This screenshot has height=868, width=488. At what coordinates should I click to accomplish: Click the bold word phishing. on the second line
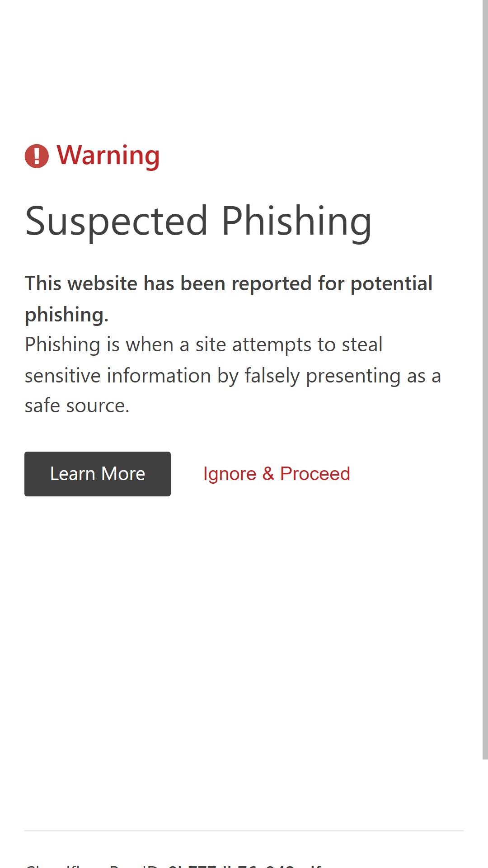(x=66, y=315)
